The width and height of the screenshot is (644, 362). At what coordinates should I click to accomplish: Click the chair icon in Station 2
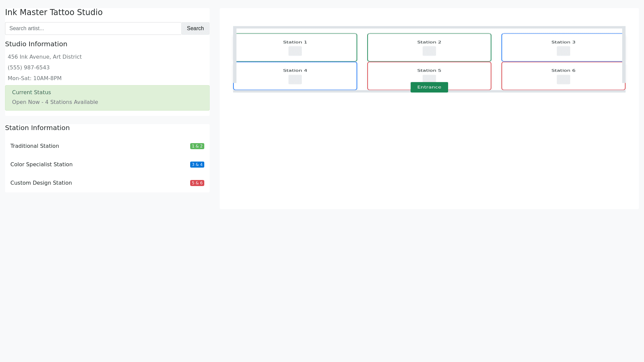coord(429,51)
